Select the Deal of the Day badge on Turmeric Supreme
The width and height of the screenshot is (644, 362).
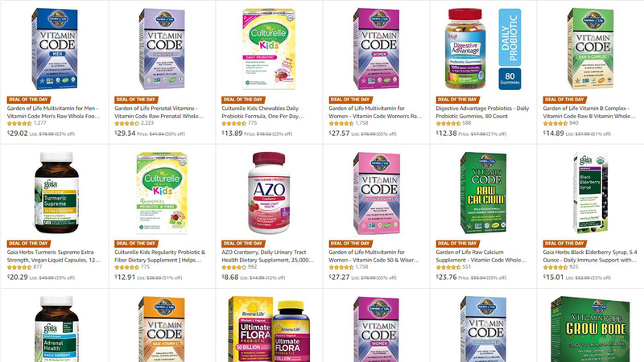click(29, 244)
